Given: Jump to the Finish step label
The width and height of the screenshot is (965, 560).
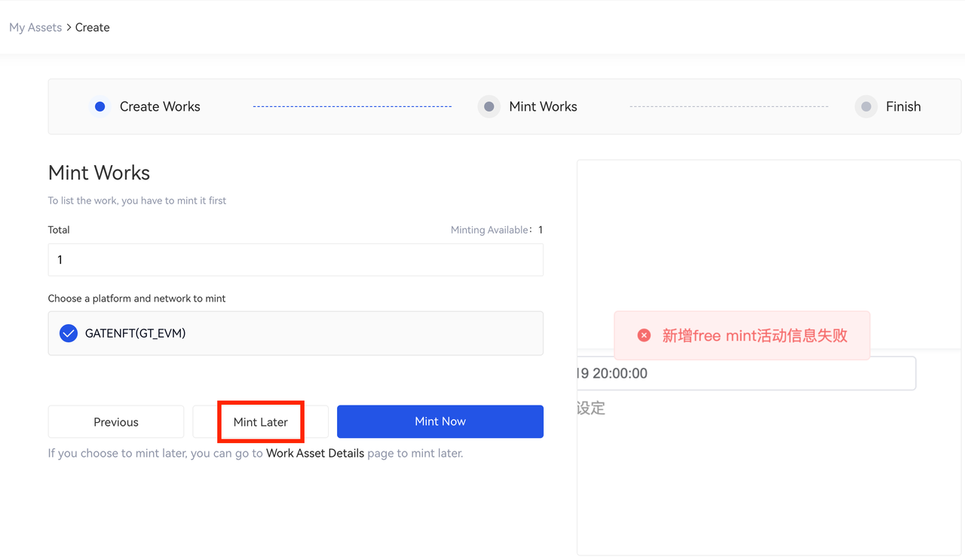Looking at the screenshot, I should pyautogui.click(x=903, y=107).
